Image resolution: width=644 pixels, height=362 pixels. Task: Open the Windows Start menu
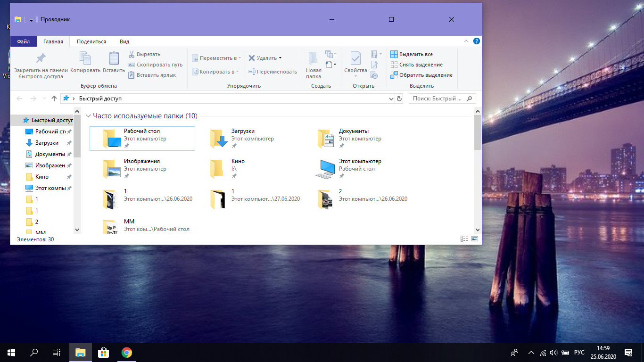(x=11, y=352)
